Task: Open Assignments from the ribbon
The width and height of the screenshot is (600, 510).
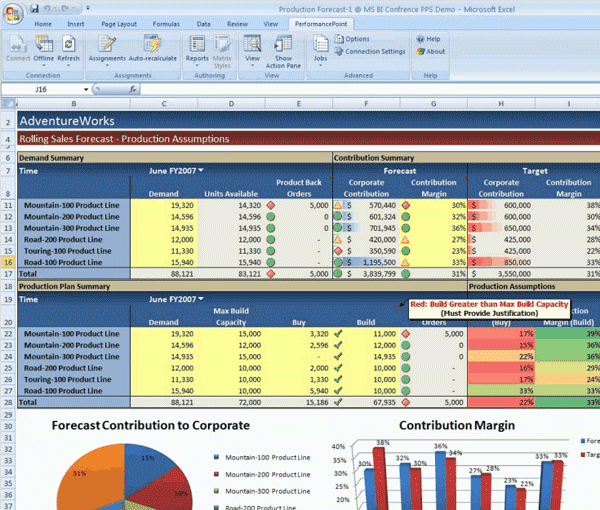Action: coord(107,49)
